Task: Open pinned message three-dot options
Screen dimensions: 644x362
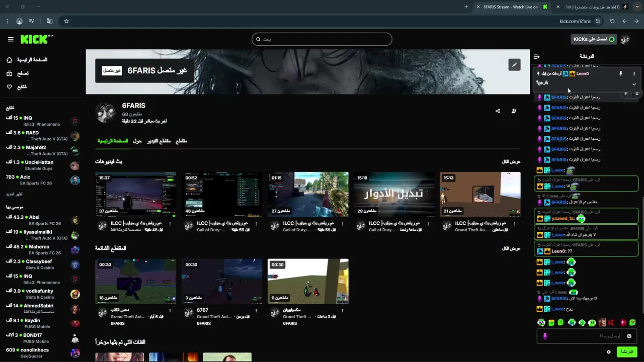Action: coord(634,73)
